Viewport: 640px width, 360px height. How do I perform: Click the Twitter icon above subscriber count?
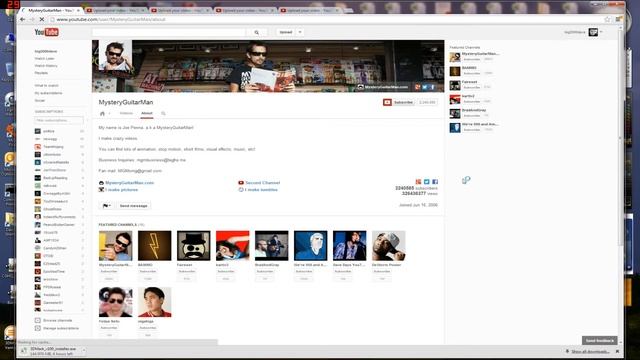coord(427,182)
